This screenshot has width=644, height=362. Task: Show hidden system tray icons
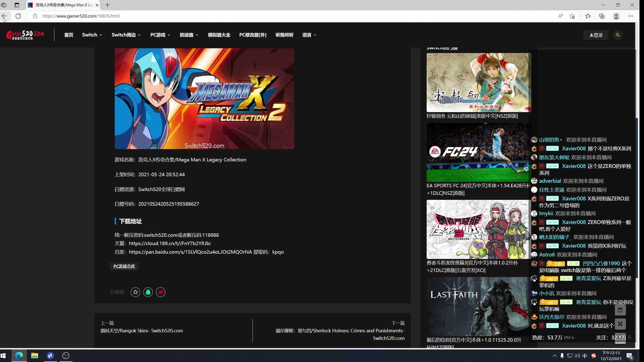pyautogui.click(x=554, y=356)
